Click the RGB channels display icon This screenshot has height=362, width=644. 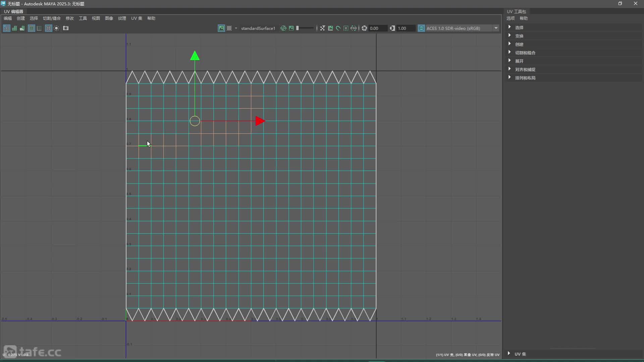pos(283,28)
